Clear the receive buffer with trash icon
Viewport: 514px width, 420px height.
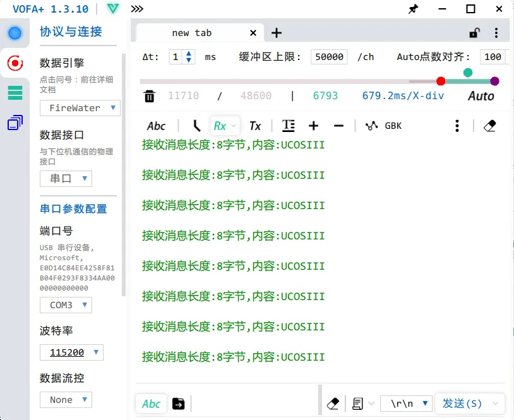coord(150,95)
